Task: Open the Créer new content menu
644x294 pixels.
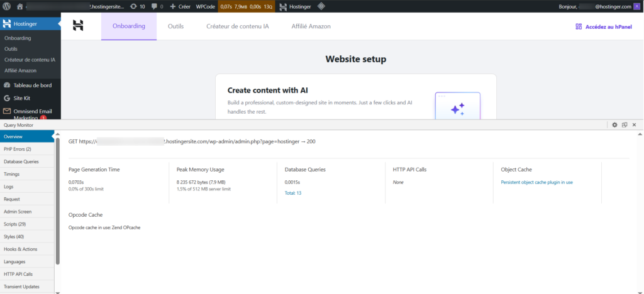Action: click(180, 6)
